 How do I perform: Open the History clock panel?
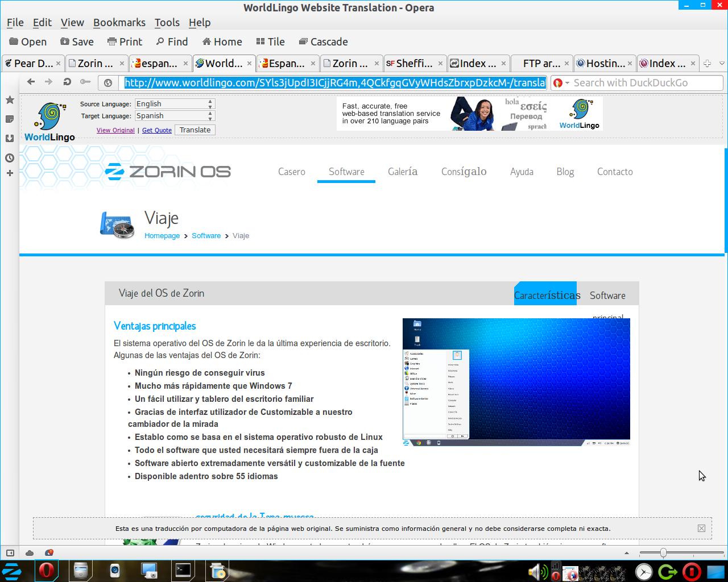coord(10,158)
